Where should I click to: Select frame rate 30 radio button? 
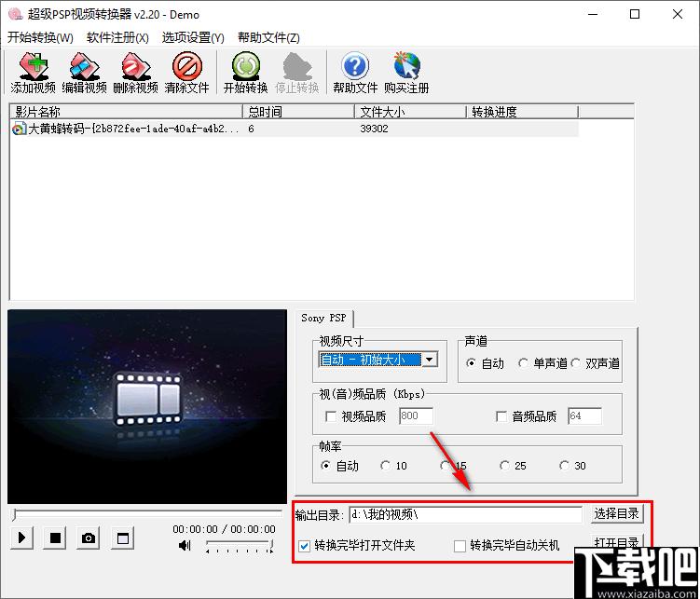[564, 466]
